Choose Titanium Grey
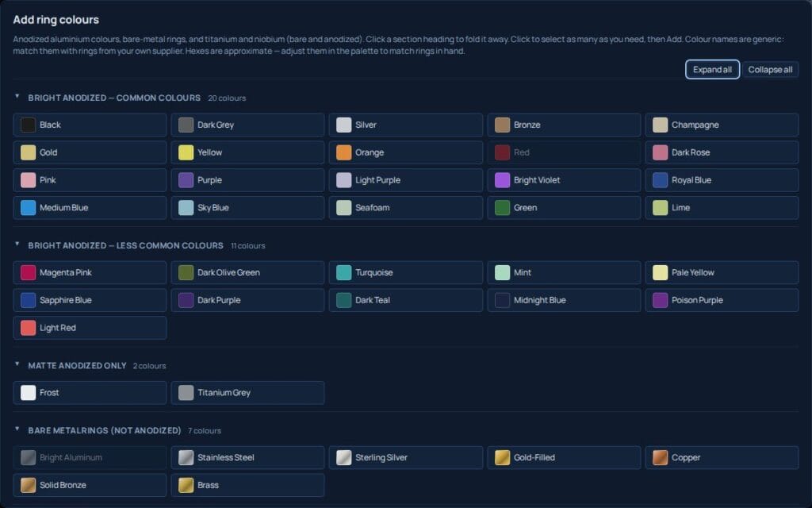812x508 pixels. point(248,393)
